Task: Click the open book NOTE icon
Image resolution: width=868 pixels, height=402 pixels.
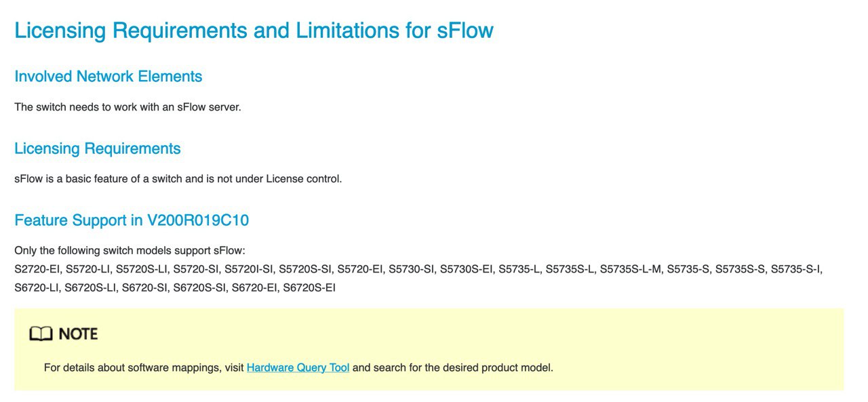Action: click(41, 334)
